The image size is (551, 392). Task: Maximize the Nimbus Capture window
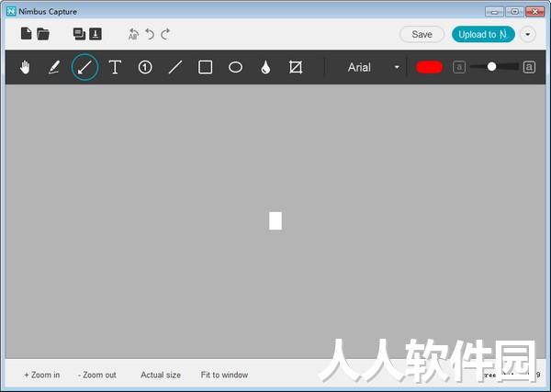click(x=514, y=12)
